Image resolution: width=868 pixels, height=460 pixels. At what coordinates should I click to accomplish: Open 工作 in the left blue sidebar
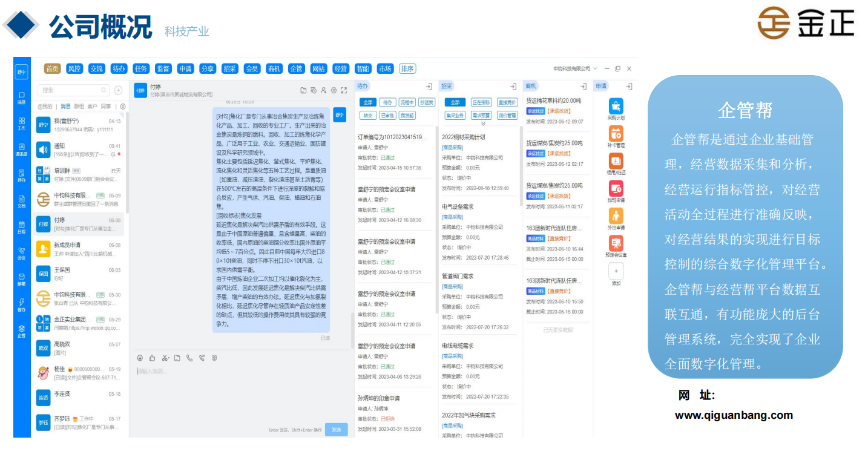click(22, 124)
